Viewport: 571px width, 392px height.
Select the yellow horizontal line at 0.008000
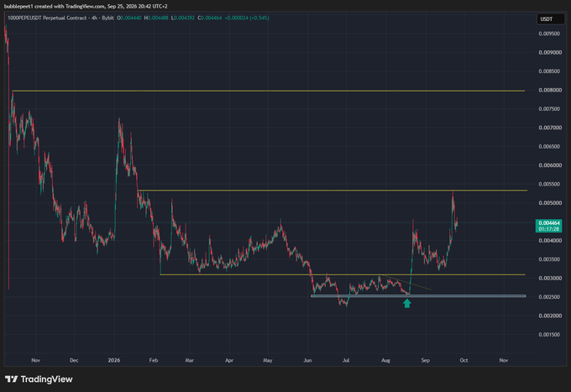(x=269, y=91)
